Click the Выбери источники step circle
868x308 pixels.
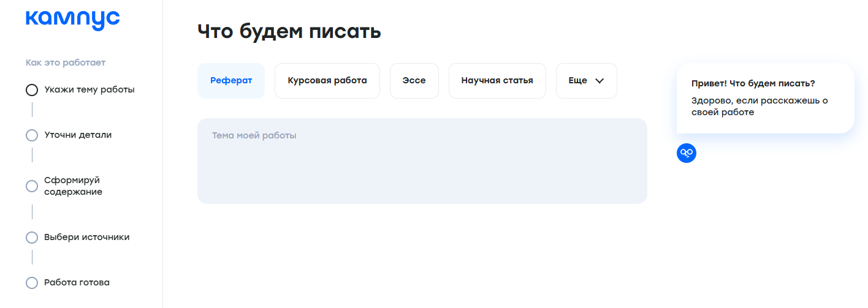(32, 238)
